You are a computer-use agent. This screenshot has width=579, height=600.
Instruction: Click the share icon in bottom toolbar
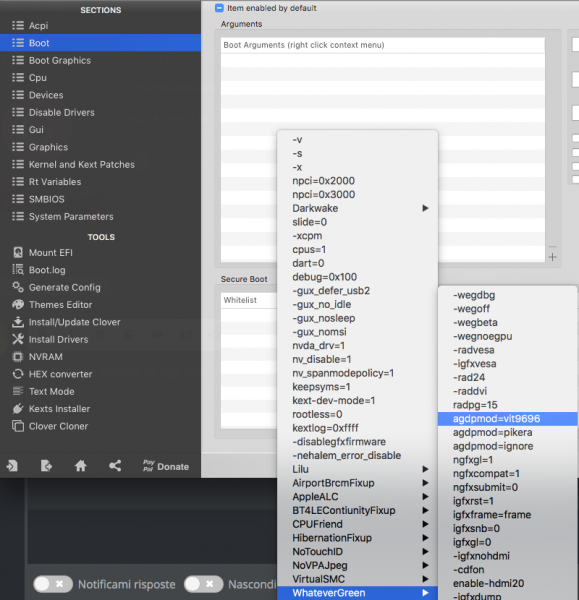click(x=115, y=466)
